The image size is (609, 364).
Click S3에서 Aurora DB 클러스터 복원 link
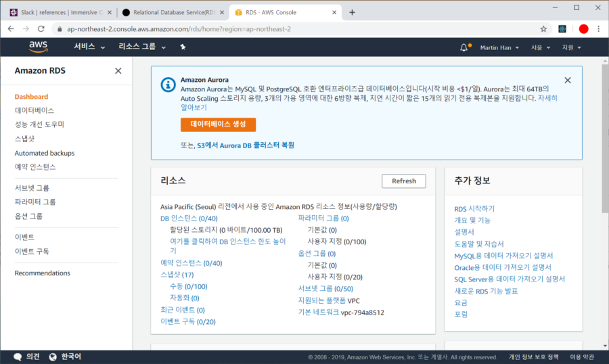click(246, 145)
